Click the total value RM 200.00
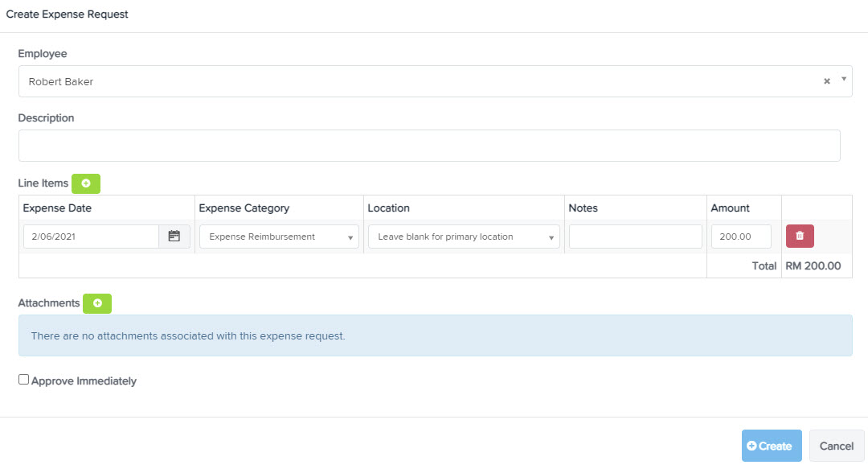 pyautogui.click(x=813, y=266)
